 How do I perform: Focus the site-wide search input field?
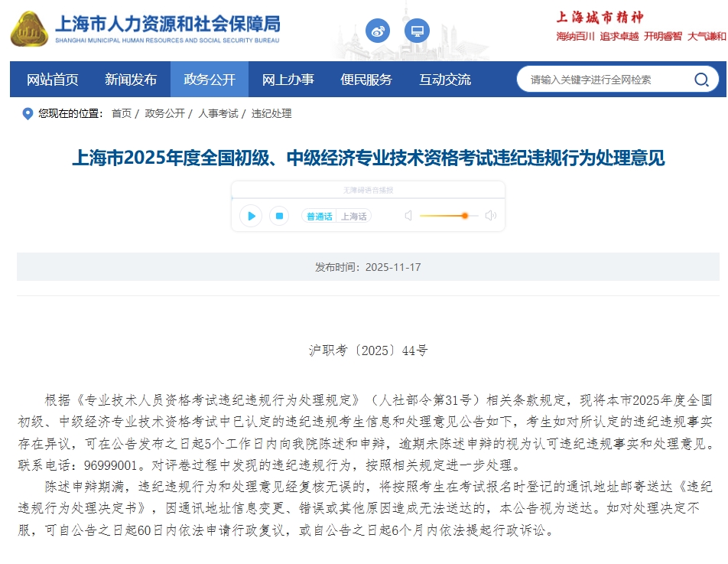(604, 80)
